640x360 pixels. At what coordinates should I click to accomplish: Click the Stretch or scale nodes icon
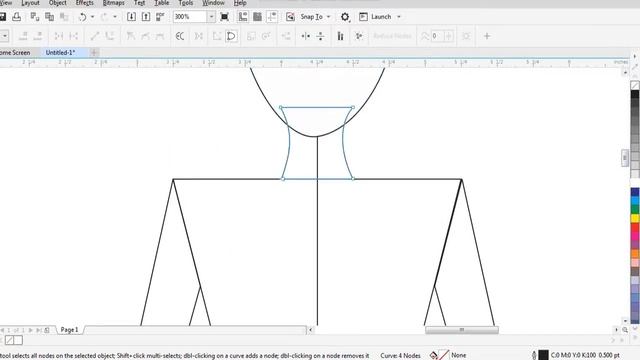click(251, 36)
